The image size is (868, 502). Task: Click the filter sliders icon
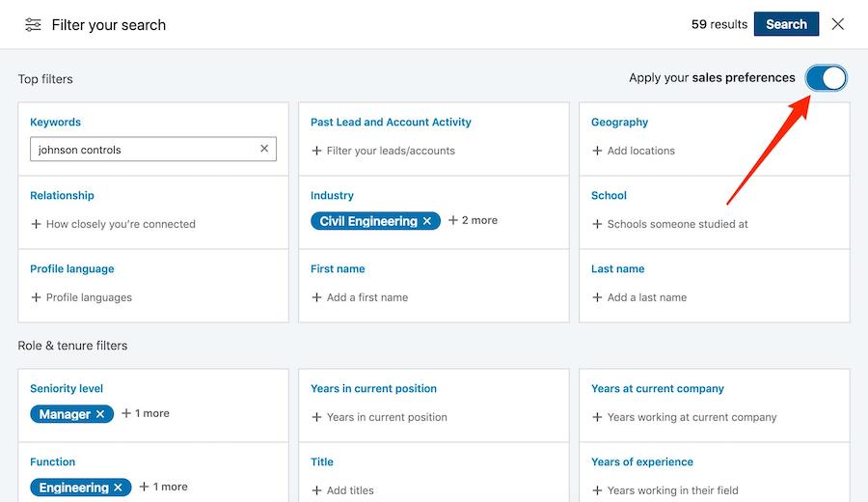(33, 25)
